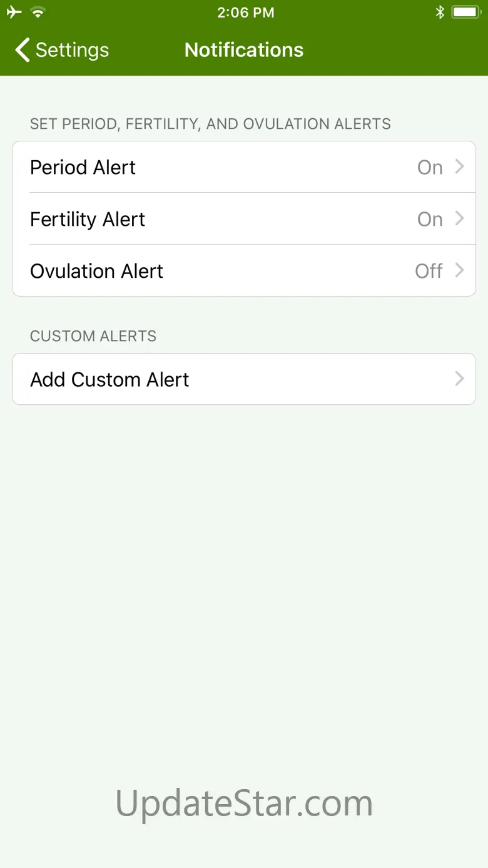Tap the Notifications title
The height and width of the screenshot is (868, 488).
point(244,50)
